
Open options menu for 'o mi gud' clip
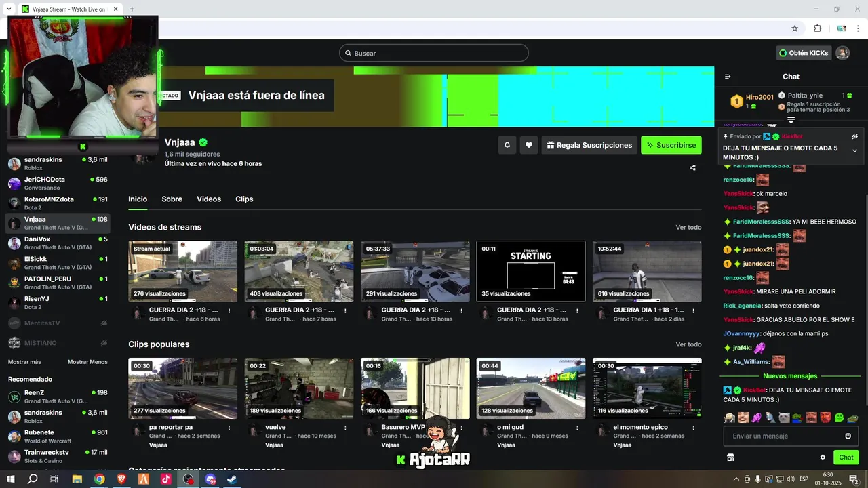(x=577, y=428)
